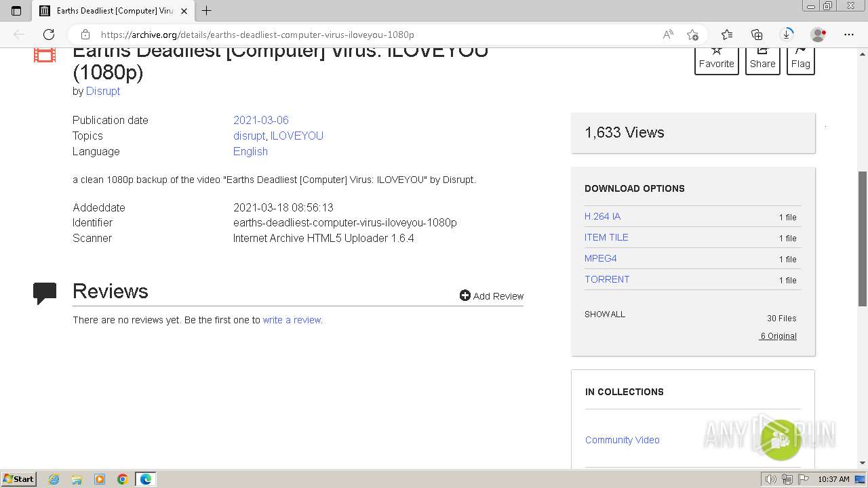Image resolution: width=868 pixels, height=488 pixels.
Task: Click the Action Center flag tray icon
Action: click(x=803, y=479)
